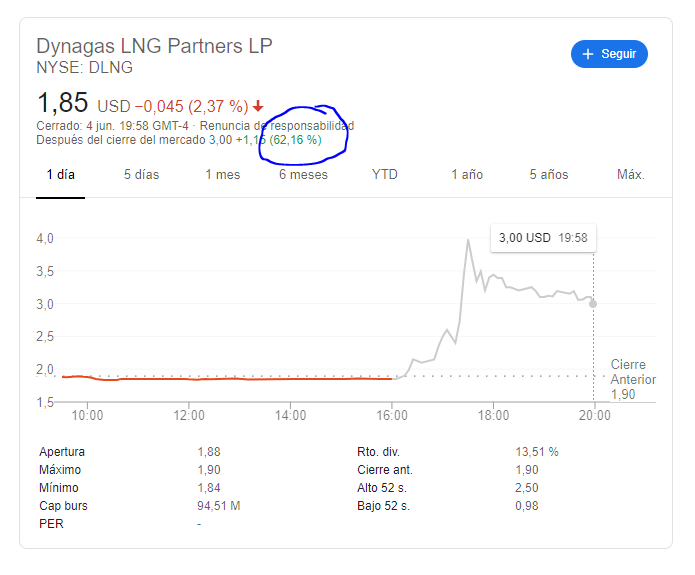Click the Dynagas LNG Partners LP title
The width and height of the screenshot is (695, 575).
[x=154, y=46]
